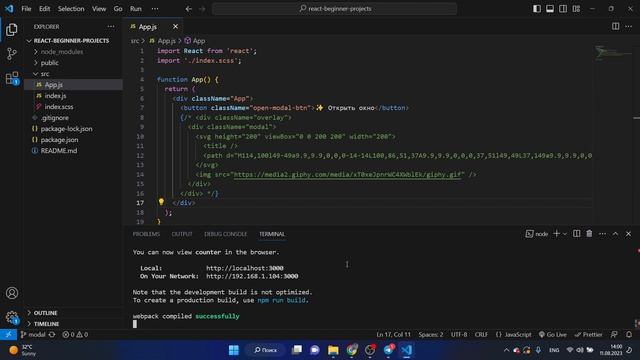Close the App.js editor tab

(176, 27)
